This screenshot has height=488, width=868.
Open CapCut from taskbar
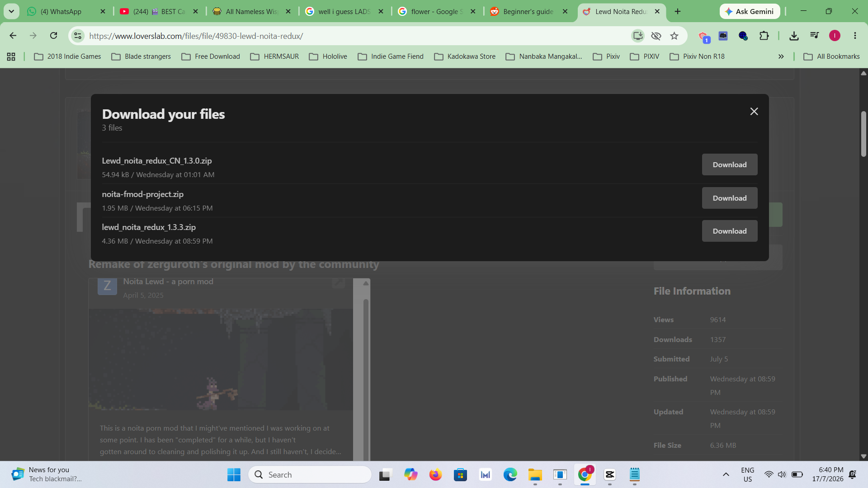(609, 474)
